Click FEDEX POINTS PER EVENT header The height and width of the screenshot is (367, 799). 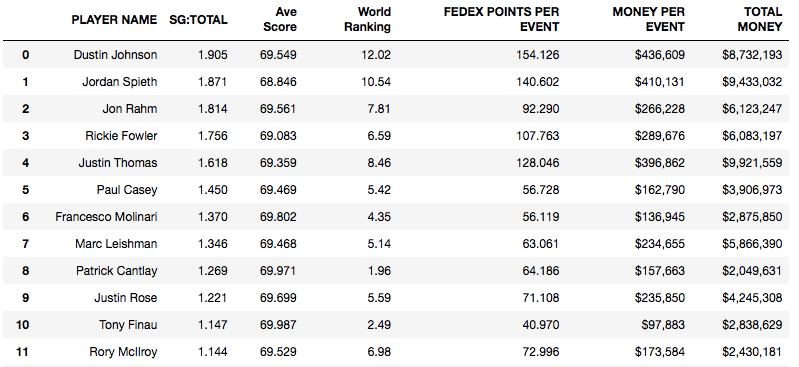click(x=501, y=19)
